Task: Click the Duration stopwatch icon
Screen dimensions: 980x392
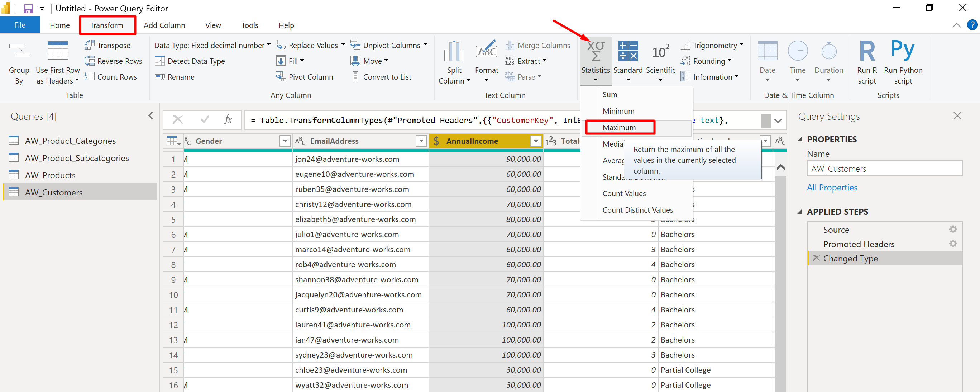Action: pos(828,51)
